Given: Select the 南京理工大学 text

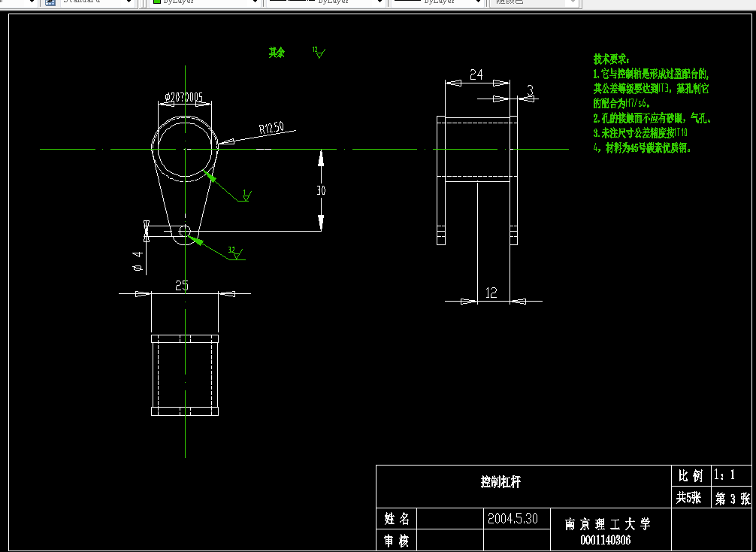Looking at the screenshot, I should 607,524.
